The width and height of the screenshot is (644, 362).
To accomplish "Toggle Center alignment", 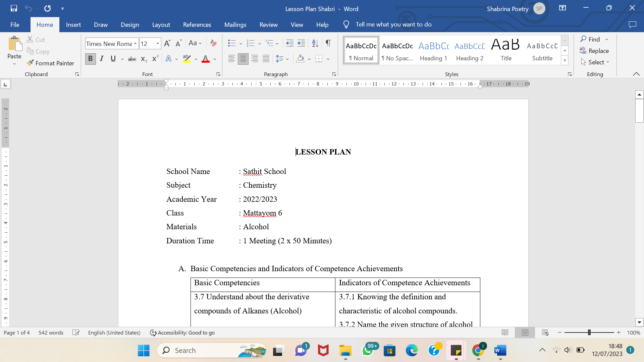I will 243,59.
